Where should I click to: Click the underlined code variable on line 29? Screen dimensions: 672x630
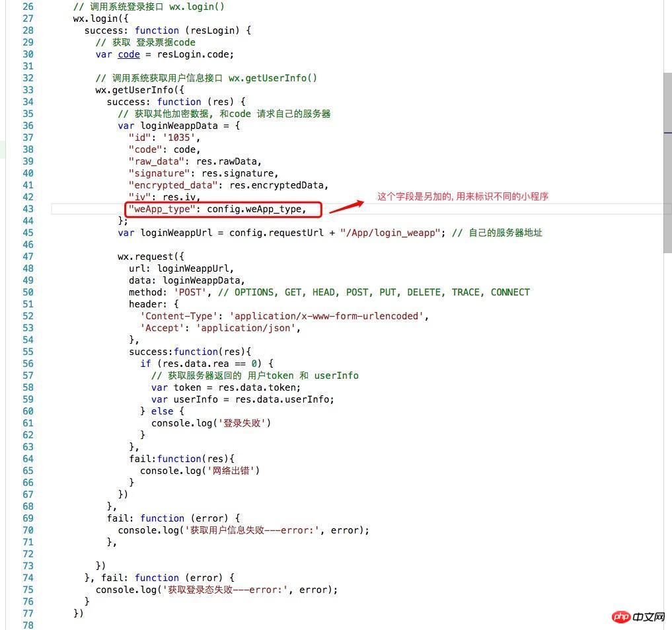[x=128, y=54]
